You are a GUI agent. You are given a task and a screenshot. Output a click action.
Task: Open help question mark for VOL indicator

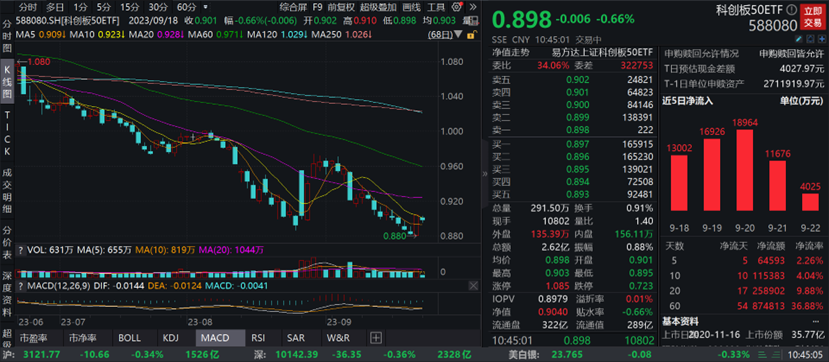coord(21,249)
